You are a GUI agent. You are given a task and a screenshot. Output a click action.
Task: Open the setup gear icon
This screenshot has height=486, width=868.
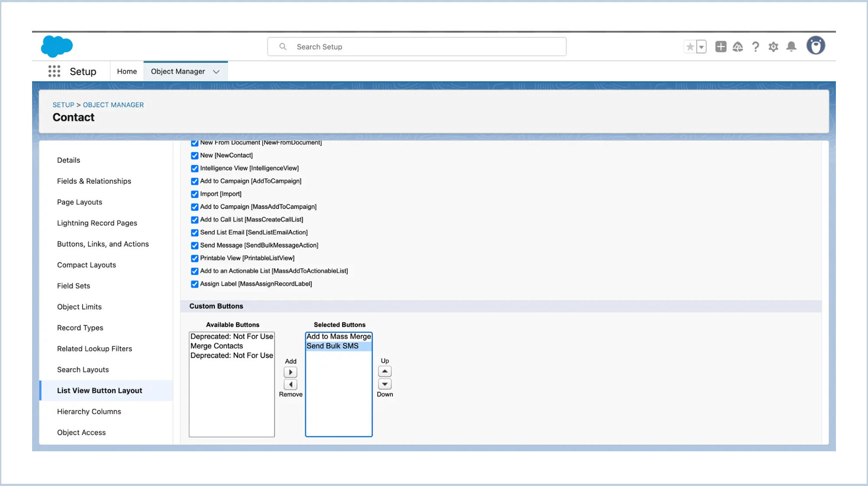click(773, 46)
